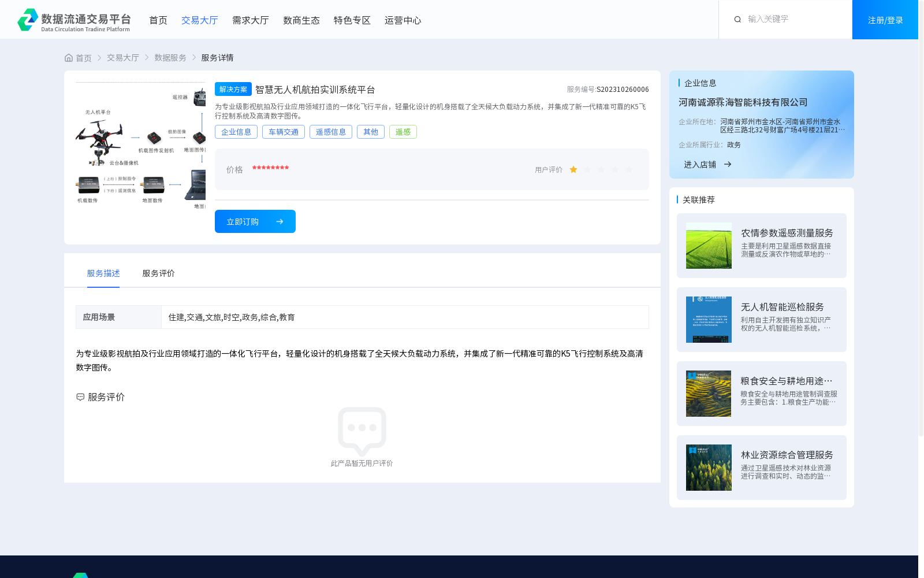Image resolution: width=924 pixels, height=578 pixels.
Task: Click the 政务 industry value
Action: click(734, 145)
